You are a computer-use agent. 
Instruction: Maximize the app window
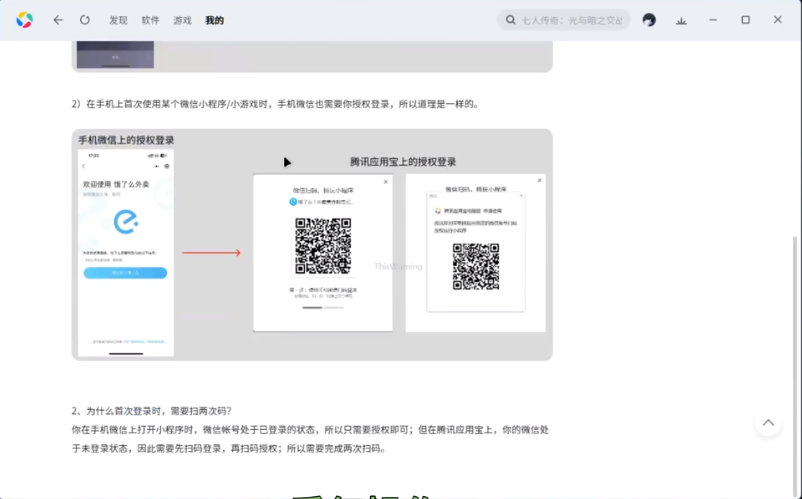tap(745, 20)
